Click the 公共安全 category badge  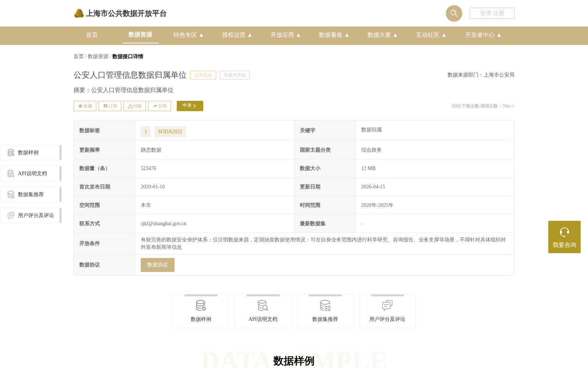(203, 75)
